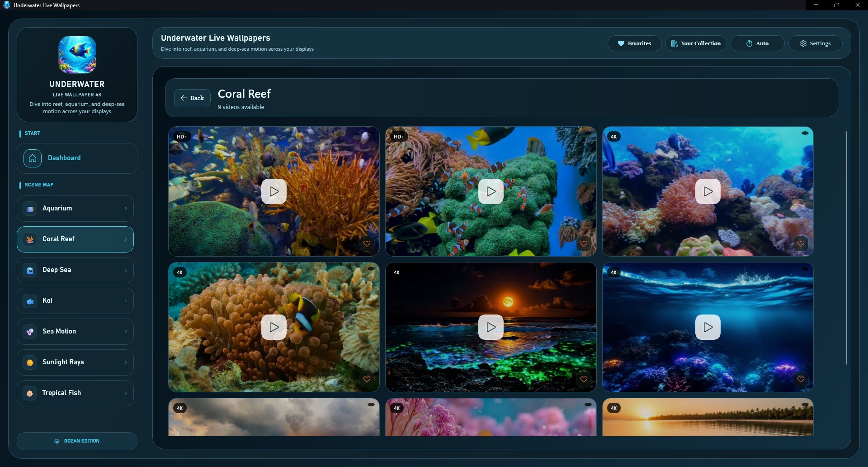
Task: Favorite the orange coral aquarium video
Action: [x=367, y=244]
